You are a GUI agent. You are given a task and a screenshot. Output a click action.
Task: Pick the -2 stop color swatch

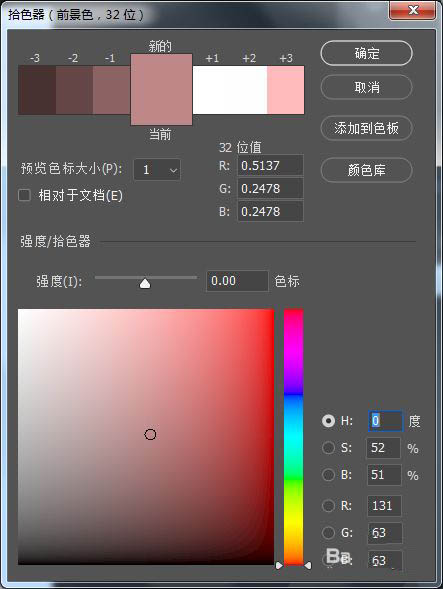[74, 90]
